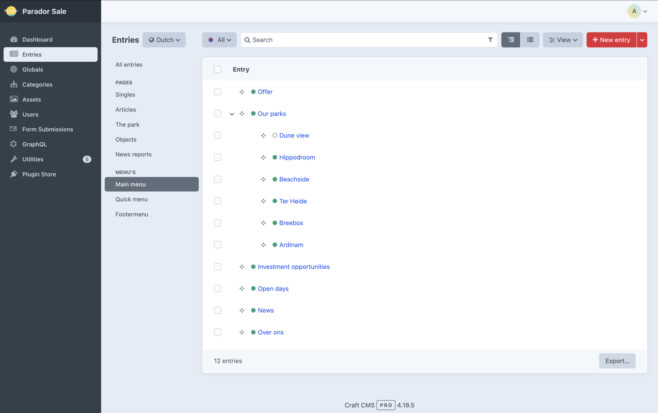
Task: Open the Main menu source
Action: tap(151, 184)
